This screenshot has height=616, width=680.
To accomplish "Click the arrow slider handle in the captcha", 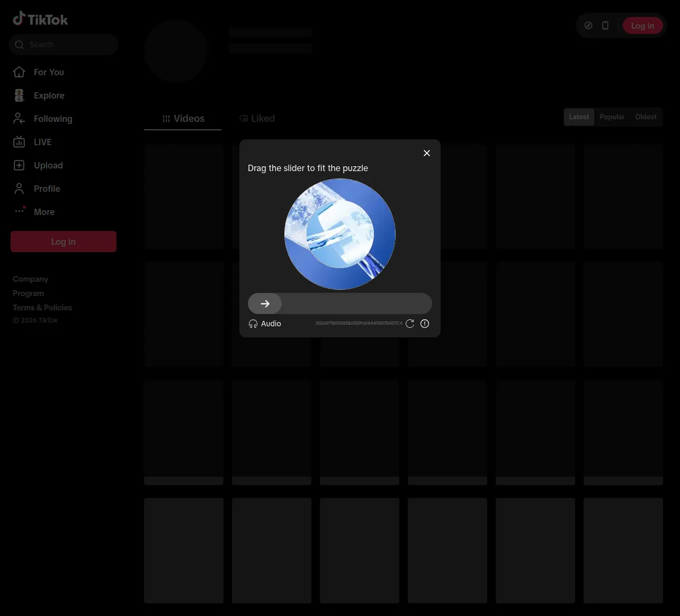I will [x=265, y=303].
